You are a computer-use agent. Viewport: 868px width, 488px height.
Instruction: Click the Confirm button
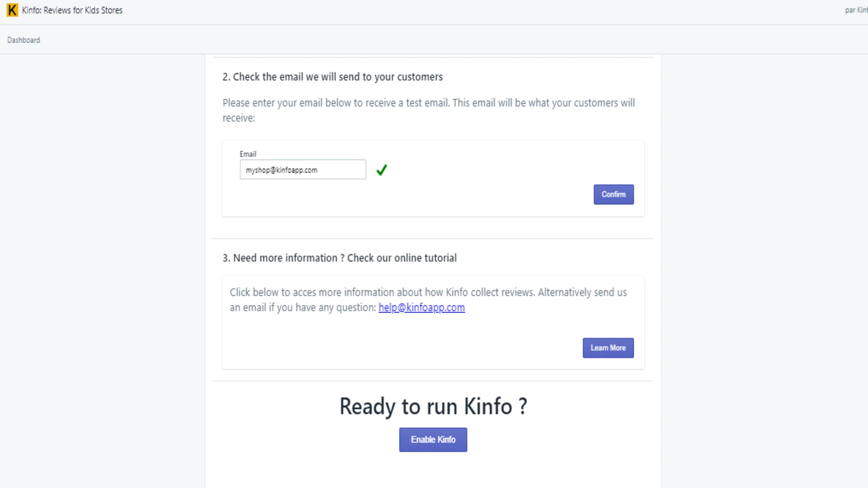(x=614, y=195)
